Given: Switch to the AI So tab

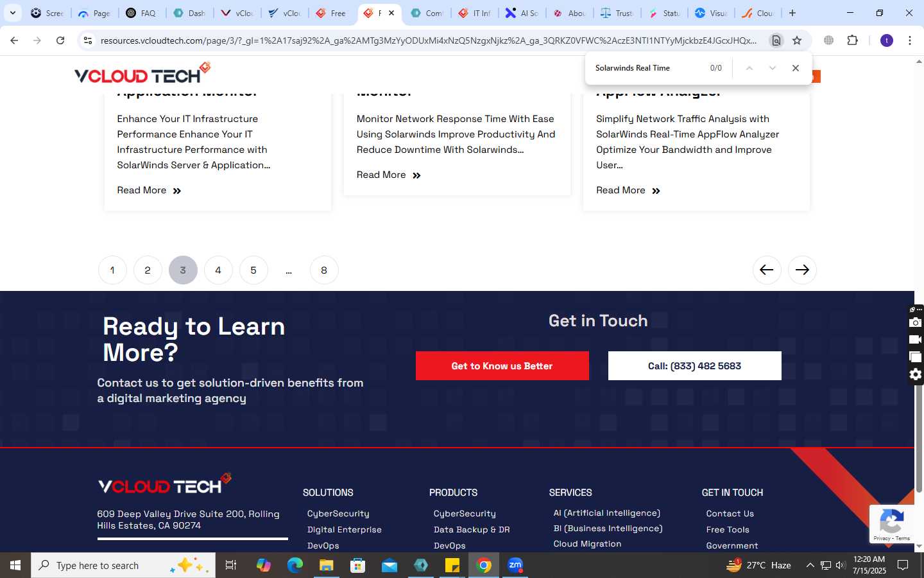Looking at the screenshot, I should [522, 13].
